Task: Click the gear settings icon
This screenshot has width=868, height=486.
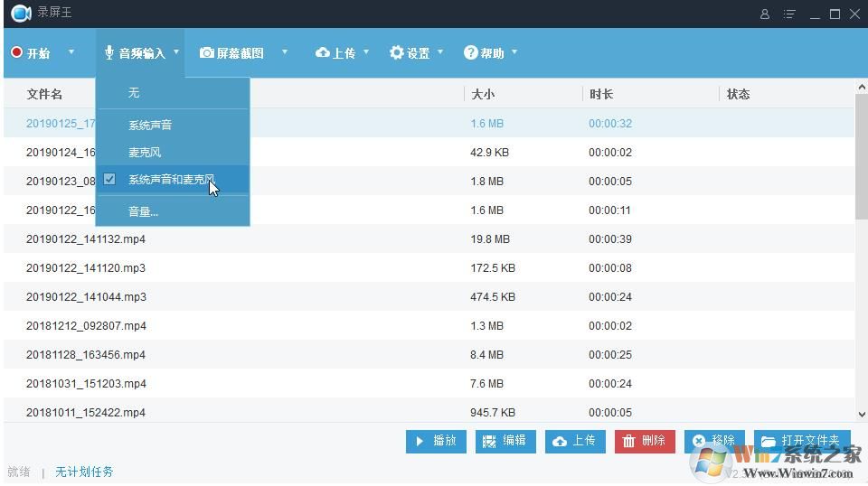Action: pyautogui.click(x=396, y=52)
